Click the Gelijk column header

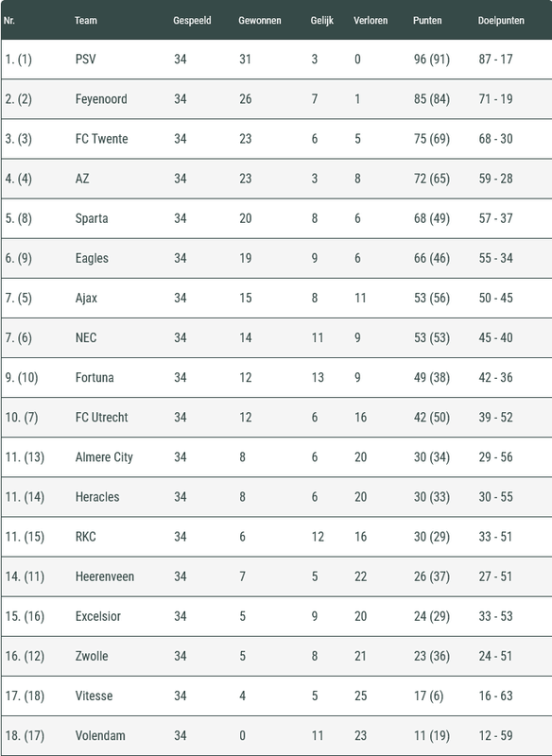coord(322,20)
